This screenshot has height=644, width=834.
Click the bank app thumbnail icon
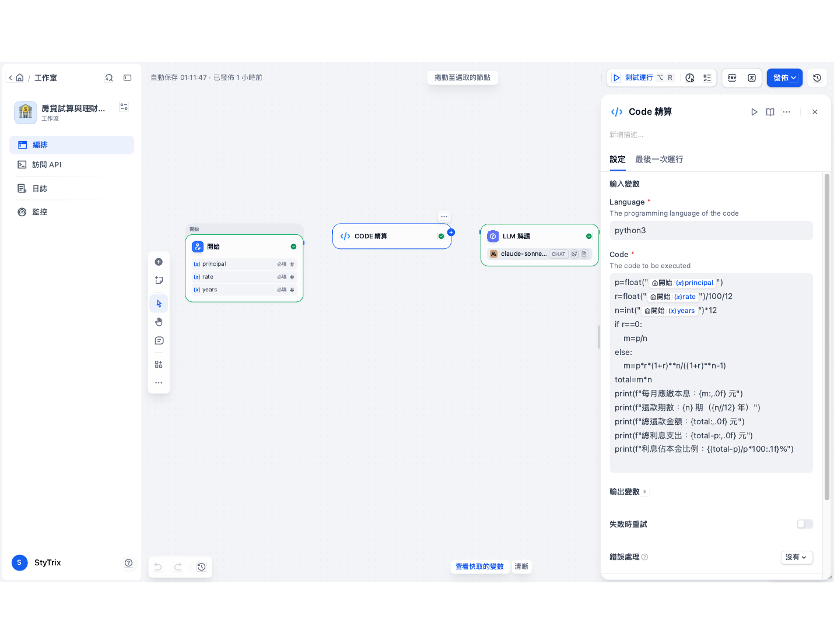[x=26, y=112]
